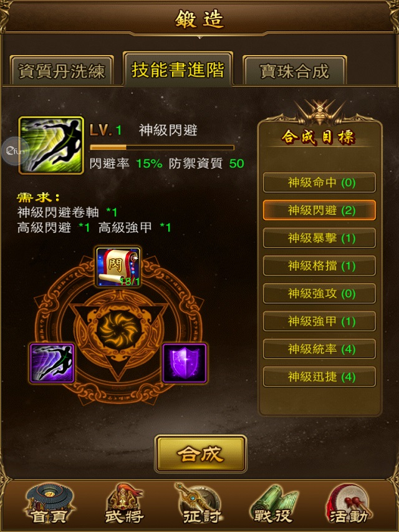The image size is (399, 532).
Task: Switch to the 寶珠合成 tab
Action: (294, 71)
